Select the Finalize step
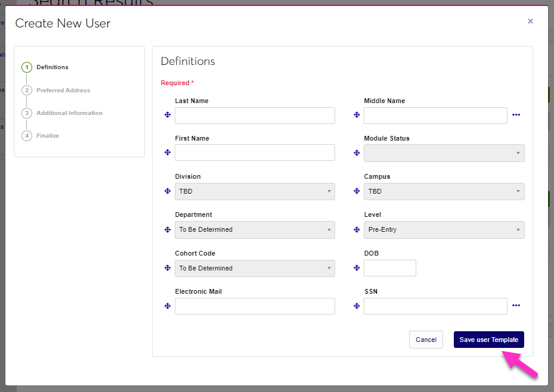Viewport: 554px width, 392px height. (x=48, y=136)
